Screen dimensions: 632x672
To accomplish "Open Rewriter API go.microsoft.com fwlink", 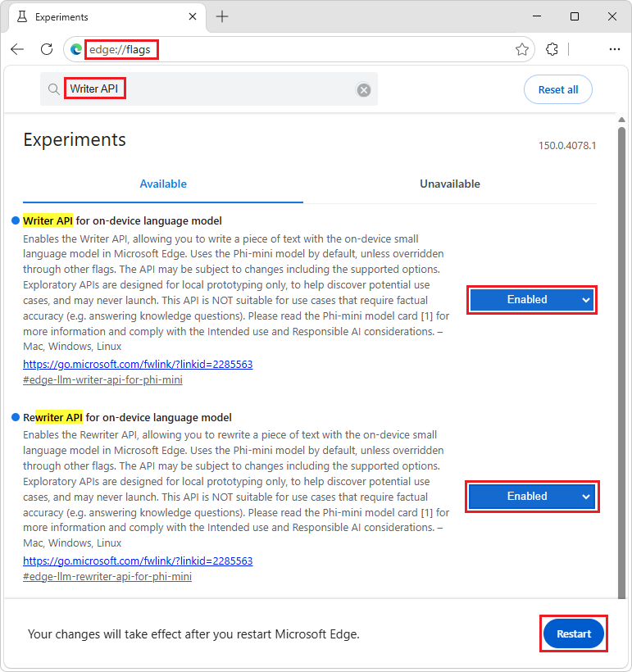I will pos(138,561).
